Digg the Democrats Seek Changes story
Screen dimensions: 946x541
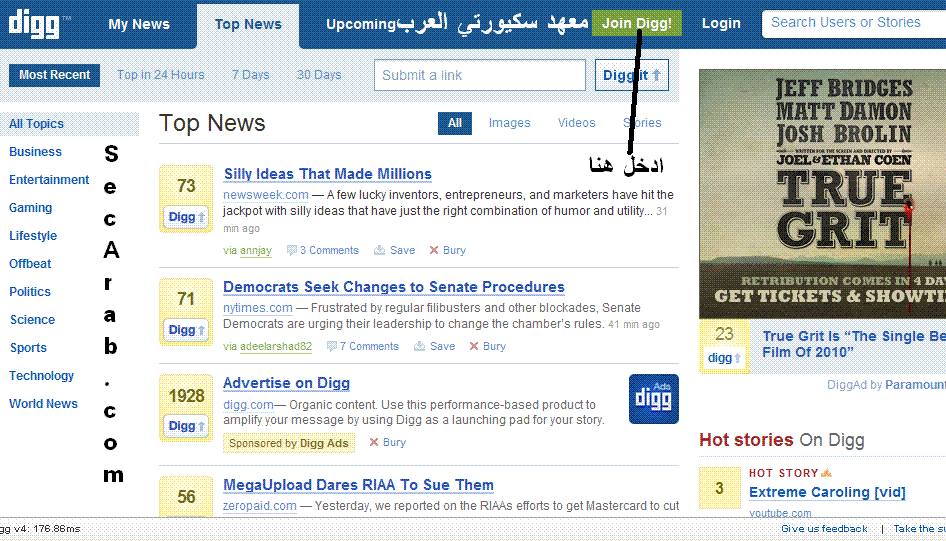point(186,330)
